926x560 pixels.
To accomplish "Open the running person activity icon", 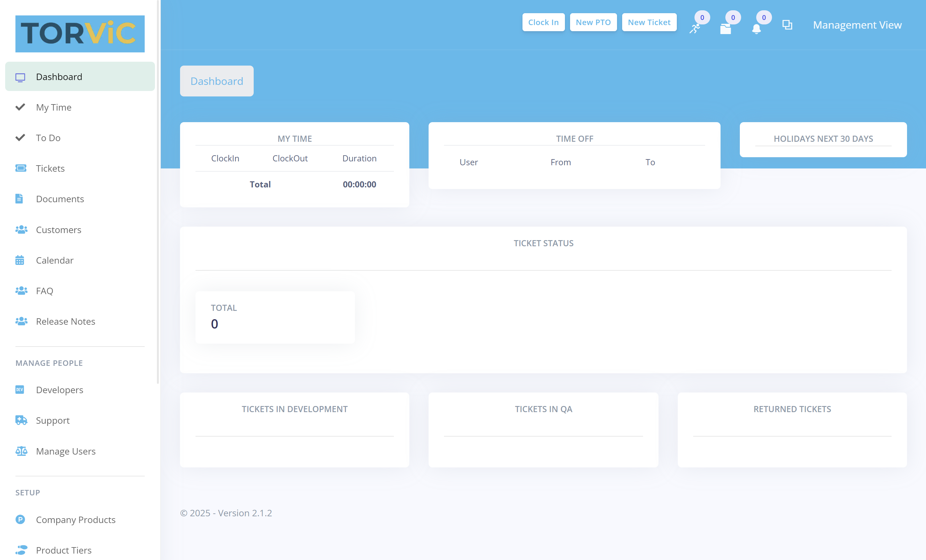I will [x=694, y=29].
